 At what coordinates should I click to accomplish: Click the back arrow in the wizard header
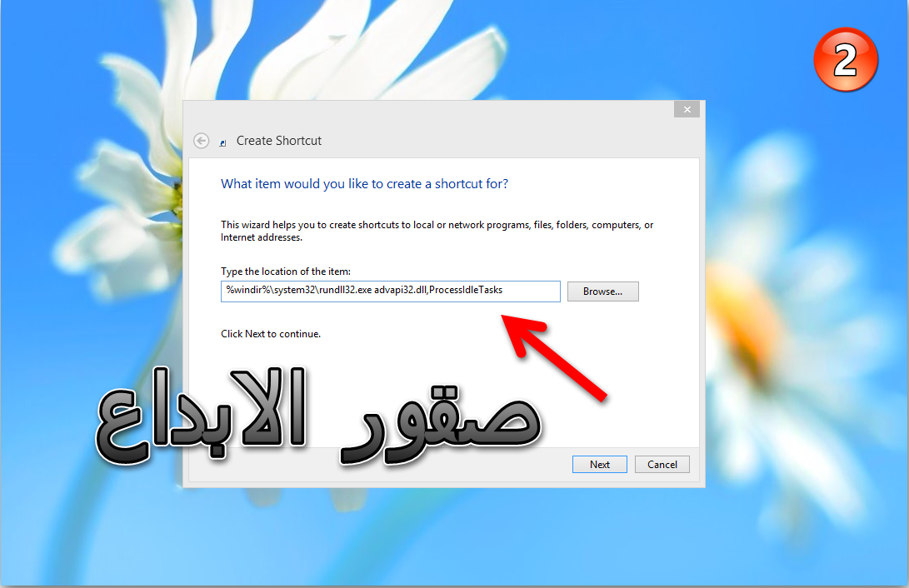[x=201, y=141]
